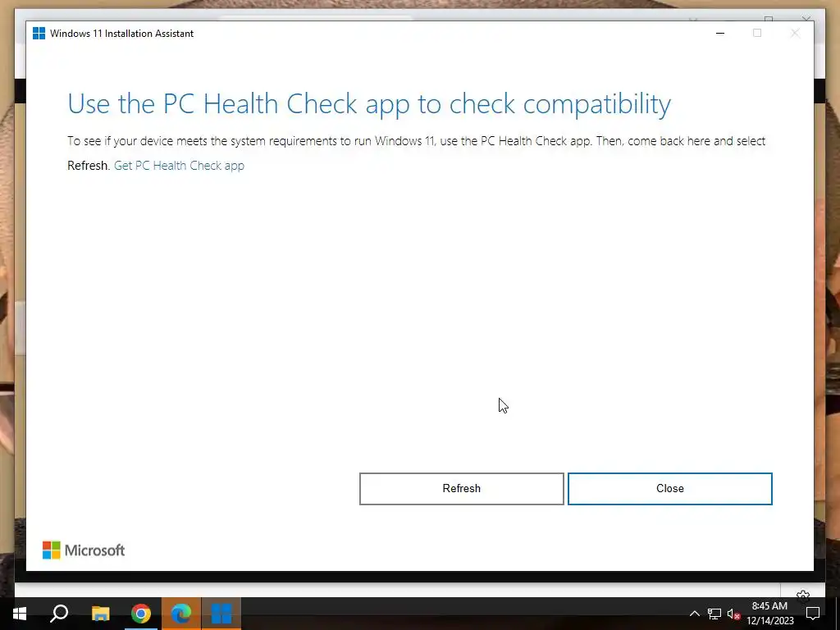Open the Get PC Health Check app link
The image size is (840, 630).
[x=179, y=166]
